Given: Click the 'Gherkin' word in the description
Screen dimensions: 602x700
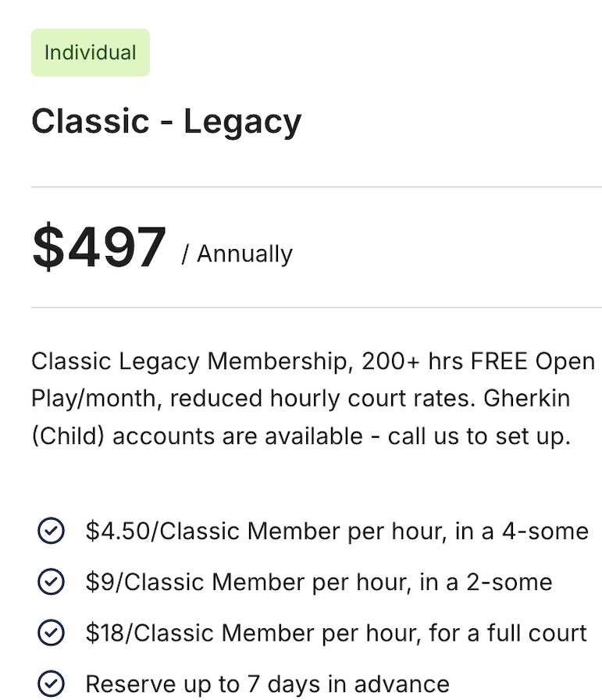Looking at the screenshot, I should click(526, 398).
